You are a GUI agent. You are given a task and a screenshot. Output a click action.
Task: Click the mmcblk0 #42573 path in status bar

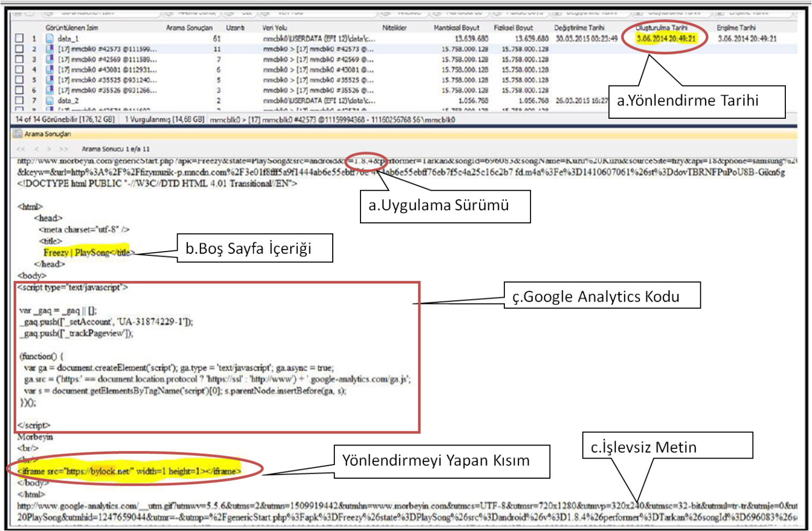332,119
